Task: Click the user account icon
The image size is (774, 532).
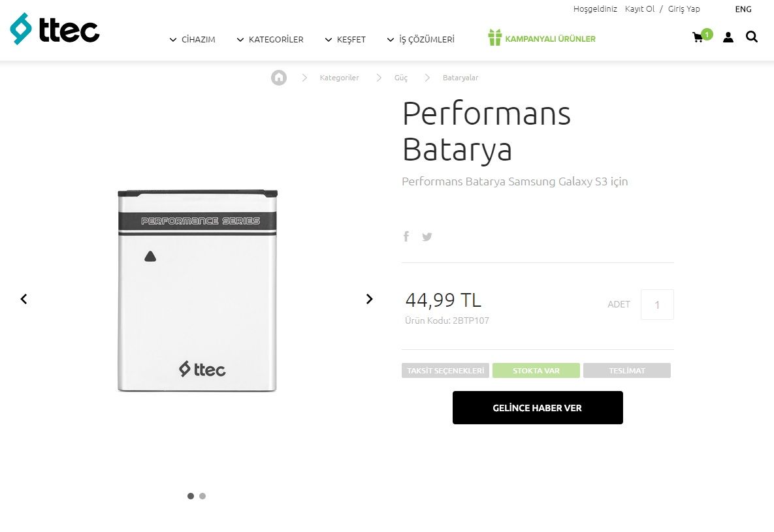Action: click(728, 37)
